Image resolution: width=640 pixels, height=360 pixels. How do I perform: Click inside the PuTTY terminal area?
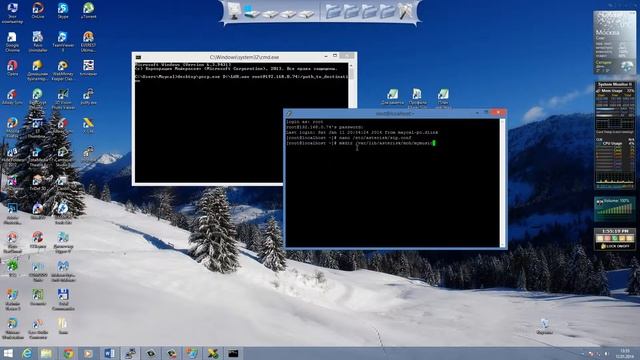(393, 183)
